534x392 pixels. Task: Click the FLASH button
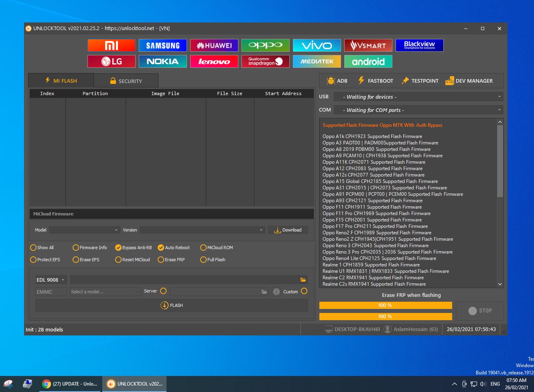coord(172,305)
